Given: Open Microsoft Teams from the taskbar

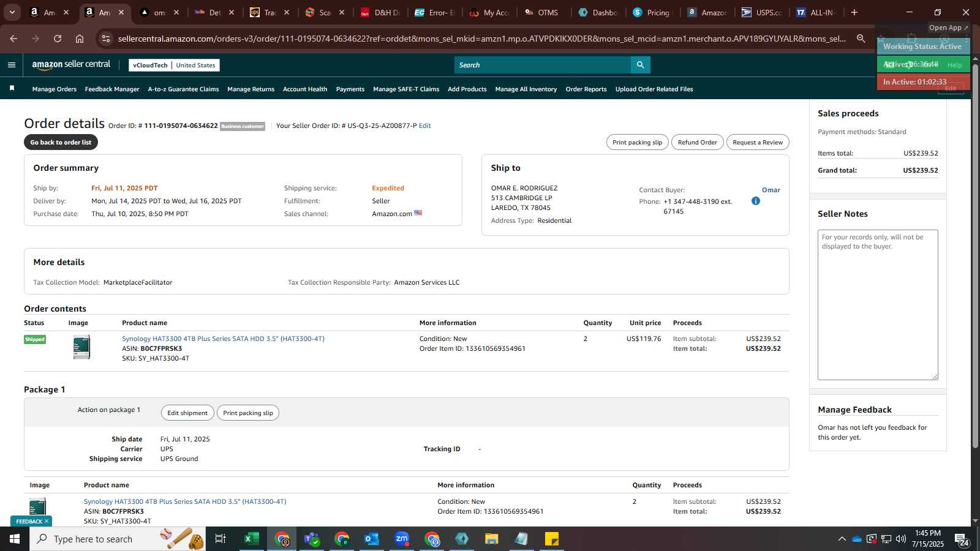Looking at the screenshot, I should pos(312,539).
